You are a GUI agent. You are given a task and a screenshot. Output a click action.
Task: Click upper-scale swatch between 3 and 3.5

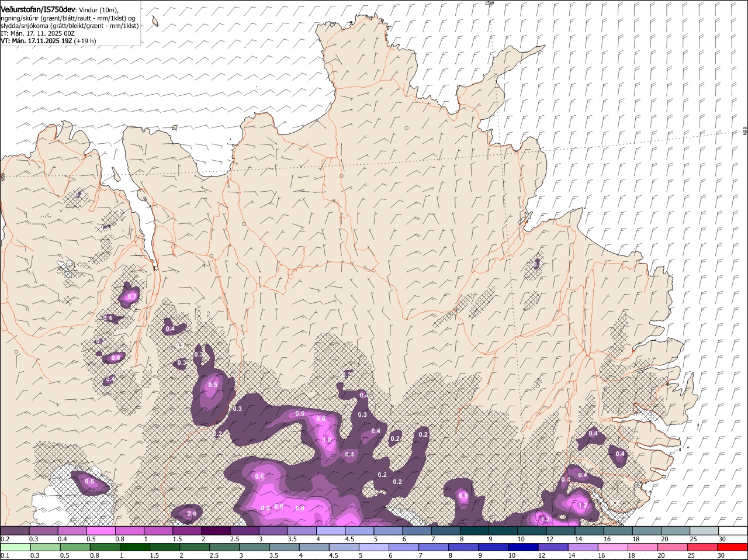click(273, 530)
